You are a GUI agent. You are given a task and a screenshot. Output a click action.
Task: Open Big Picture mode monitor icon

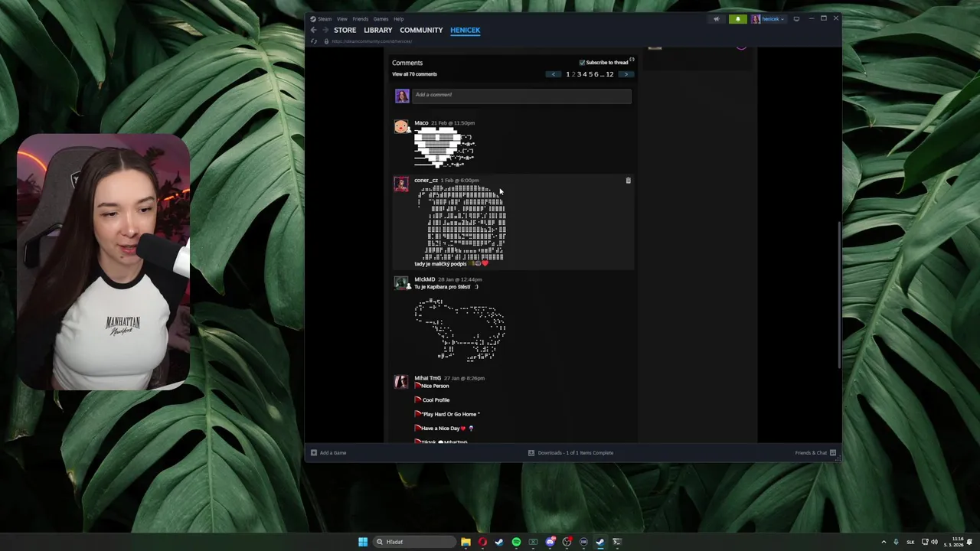point(796,19)
